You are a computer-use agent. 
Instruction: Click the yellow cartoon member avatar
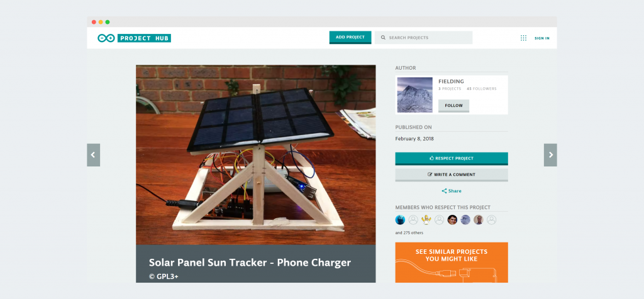[426, 220]
